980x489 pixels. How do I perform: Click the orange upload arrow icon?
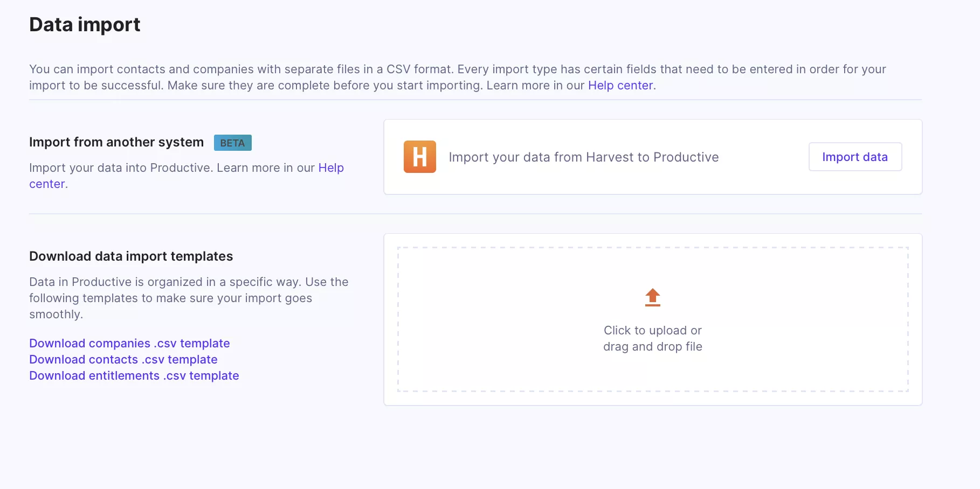click(x=652, y=297)
